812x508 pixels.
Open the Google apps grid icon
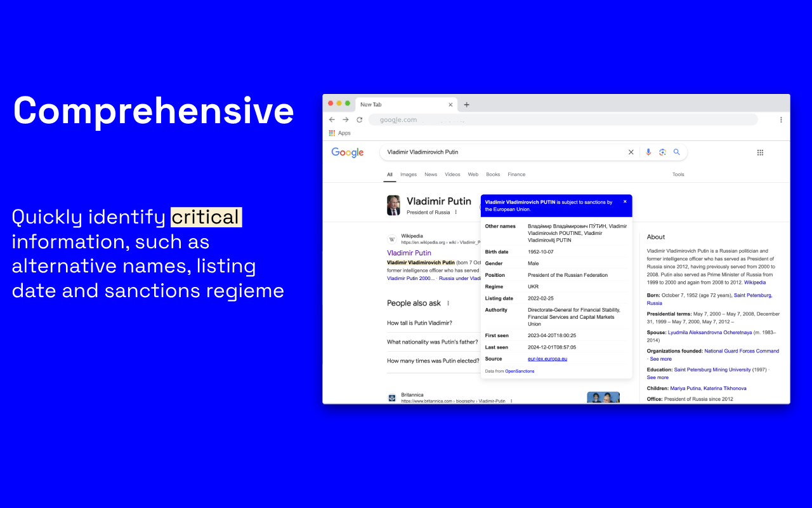pos(760,152)
